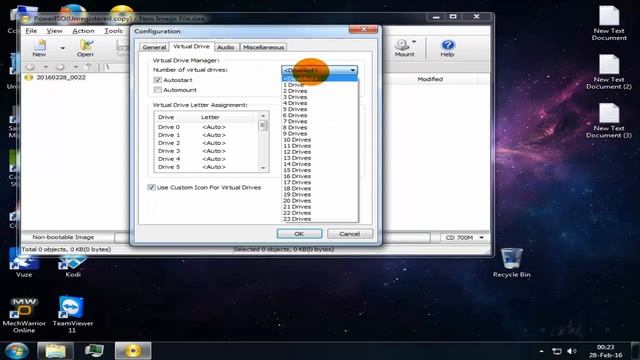This screenshot has width=640, height=360.
Task: Confirm settings with the OK button
Action: 299,234
